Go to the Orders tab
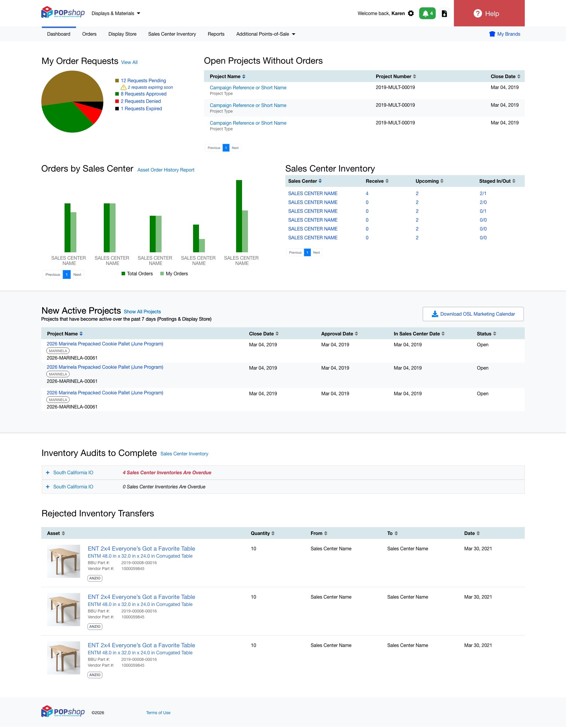 tap(89, 34)
